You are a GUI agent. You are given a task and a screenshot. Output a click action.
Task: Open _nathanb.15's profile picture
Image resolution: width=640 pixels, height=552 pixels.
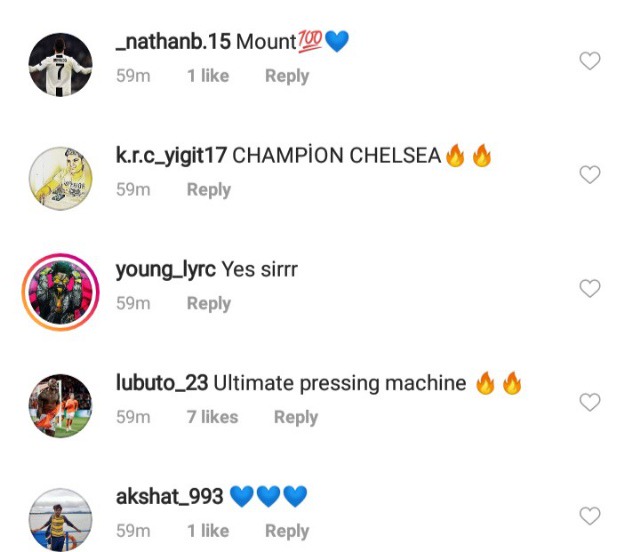pos(59,64)
